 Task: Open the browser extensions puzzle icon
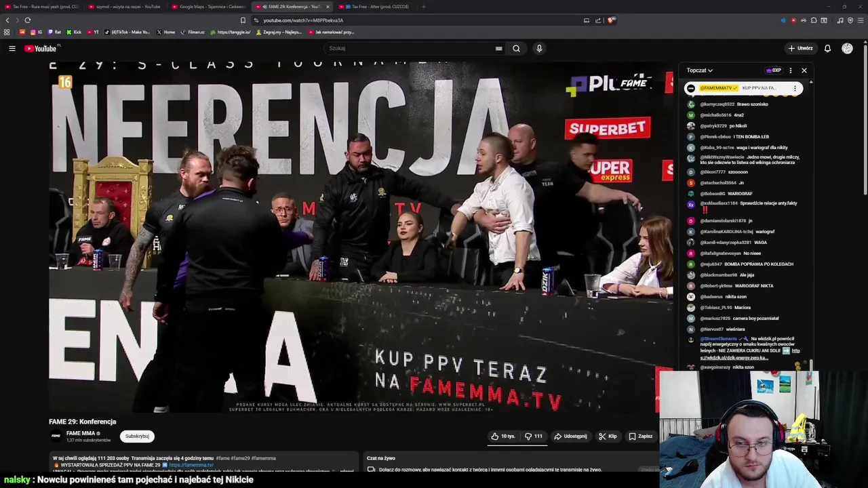click(814, 20)
